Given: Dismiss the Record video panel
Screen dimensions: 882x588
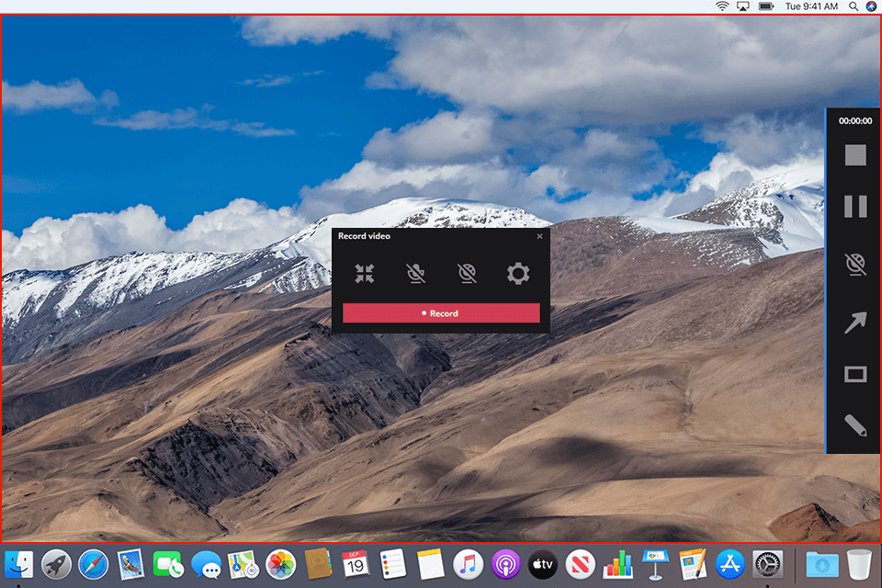Looking at the screenshot, I should tap(539, 236).
